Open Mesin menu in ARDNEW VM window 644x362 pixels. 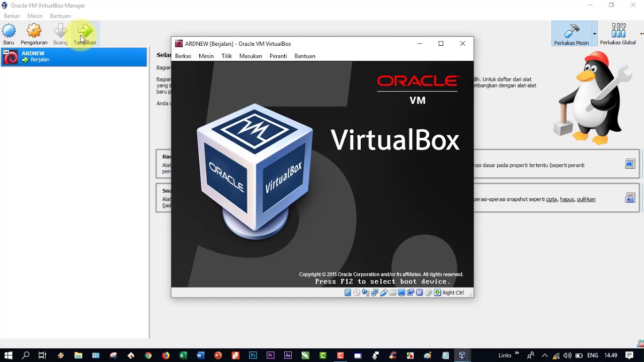[x=206, y=56]
